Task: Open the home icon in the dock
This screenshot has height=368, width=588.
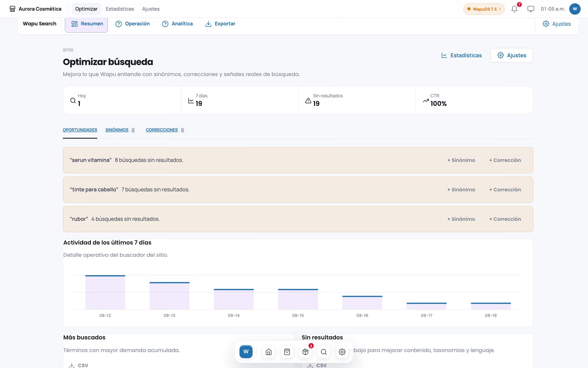Action: click(x=269, y=352)
